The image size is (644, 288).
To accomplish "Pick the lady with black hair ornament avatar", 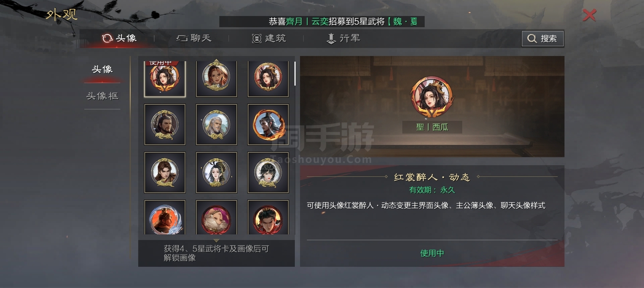I will (x=216, y=172).
